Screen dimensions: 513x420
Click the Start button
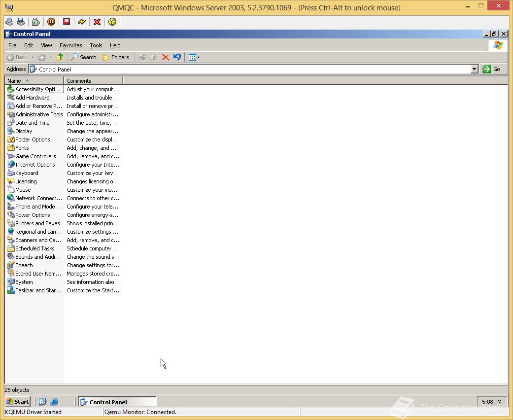(x=18, y=402)
